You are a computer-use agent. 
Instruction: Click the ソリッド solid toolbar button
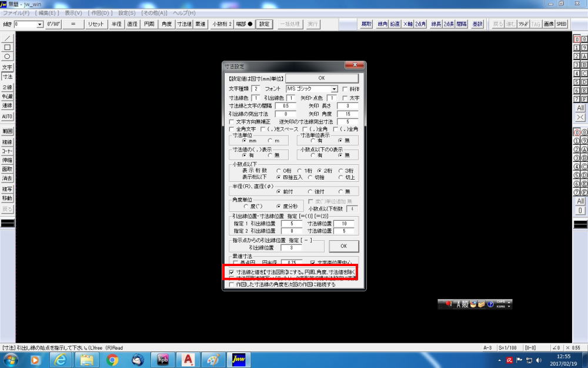tap(523, 24)
